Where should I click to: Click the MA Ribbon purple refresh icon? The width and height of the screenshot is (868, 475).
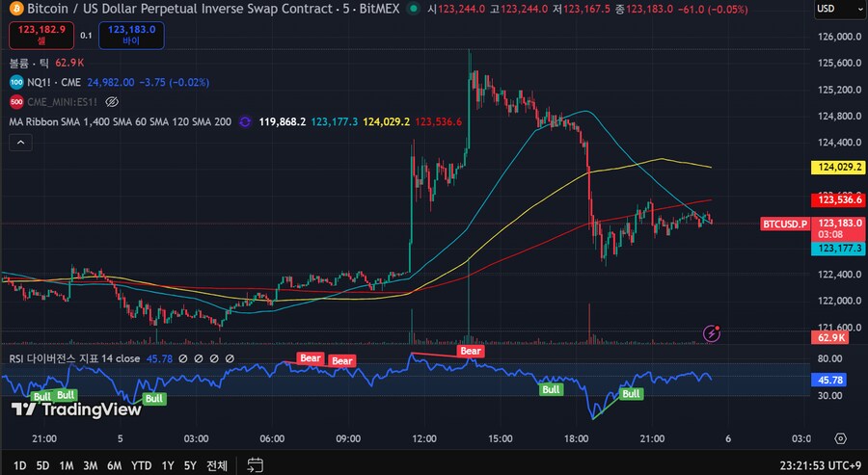pos(245,122)
